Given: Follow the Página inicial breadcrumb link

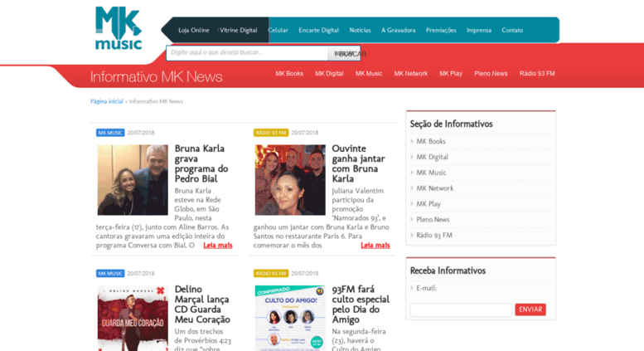Looking at the screenshot, I should point(107,101).
